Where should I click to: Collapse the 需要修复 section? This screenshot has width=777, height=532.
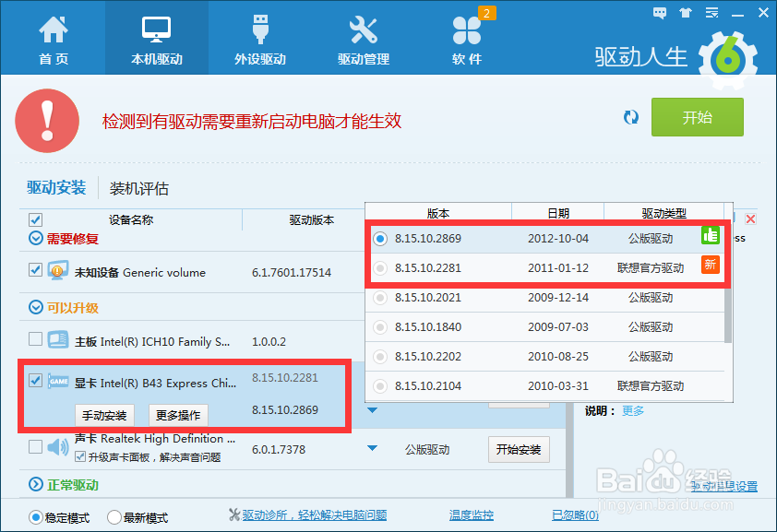pyautogui.click(x=36, y=239)
